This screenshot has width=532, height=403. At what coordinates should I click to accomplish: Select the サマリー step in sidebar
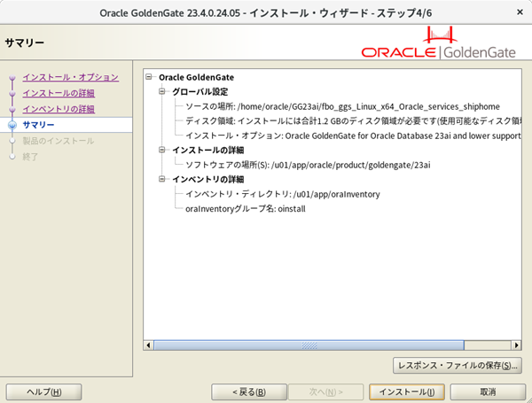click(x=38, y=125)
